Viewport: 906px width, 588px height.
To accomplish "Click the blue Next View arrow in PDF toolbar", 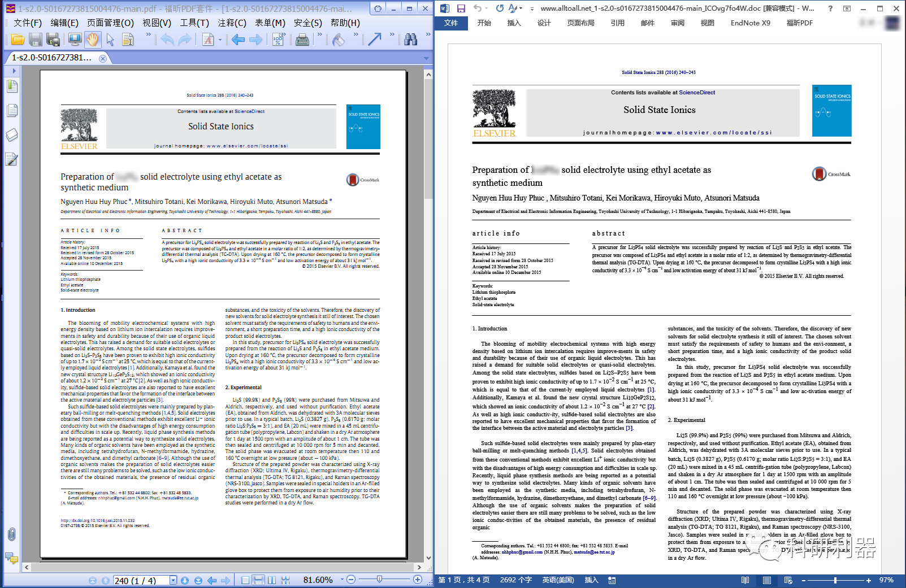I will point(255,40).
